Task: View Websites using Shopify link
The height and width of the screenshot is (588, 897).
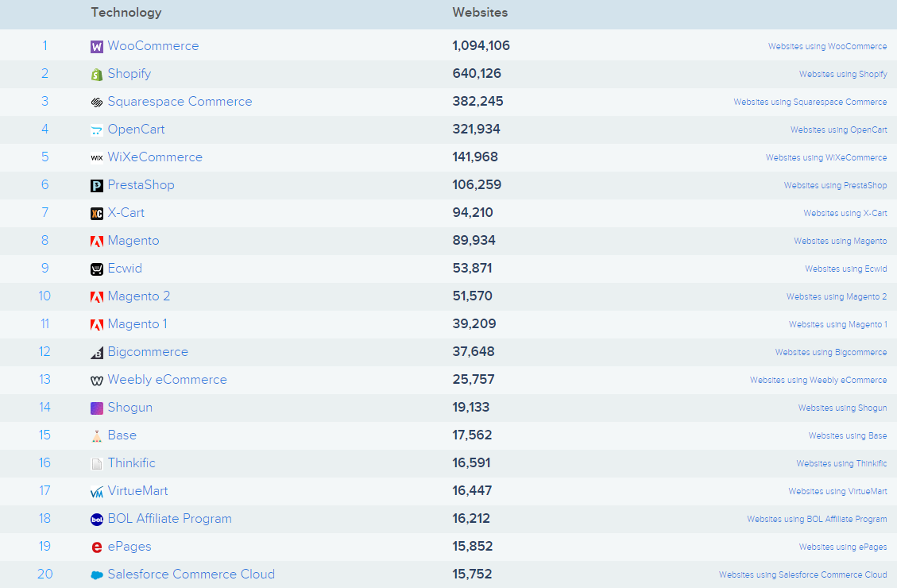Action: [x=843, y=75]
